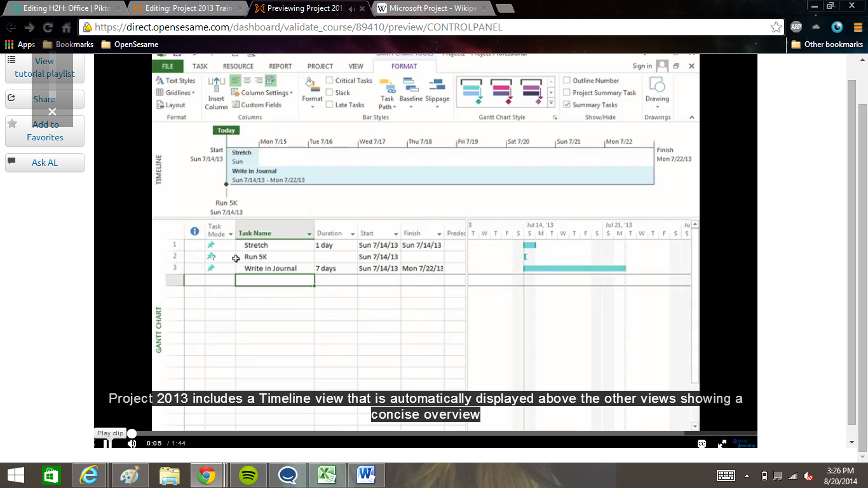Align column text right
The width and height of the screenshot is (868, 488).
pos(259,80)
